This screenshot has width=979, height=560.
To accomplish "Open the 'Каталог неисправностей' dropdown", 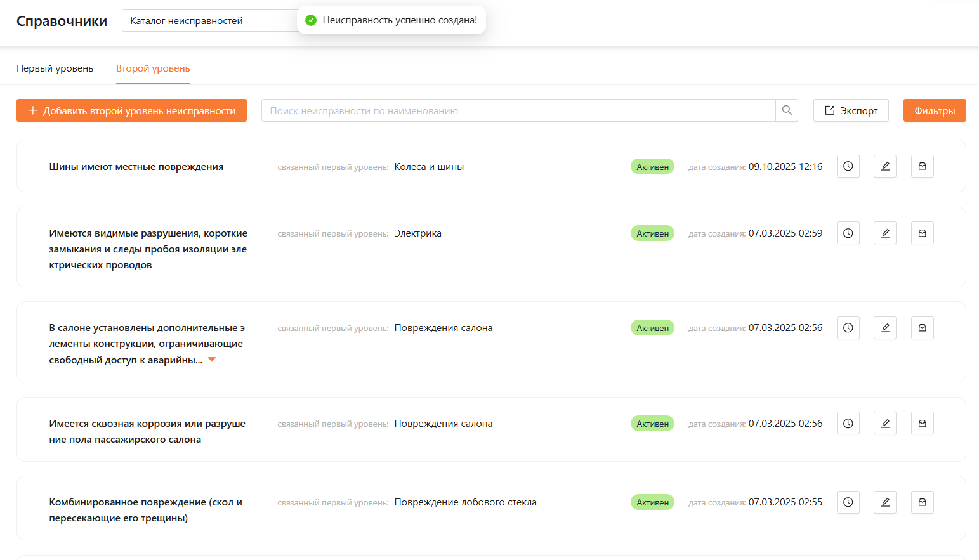I will [209, 20].
